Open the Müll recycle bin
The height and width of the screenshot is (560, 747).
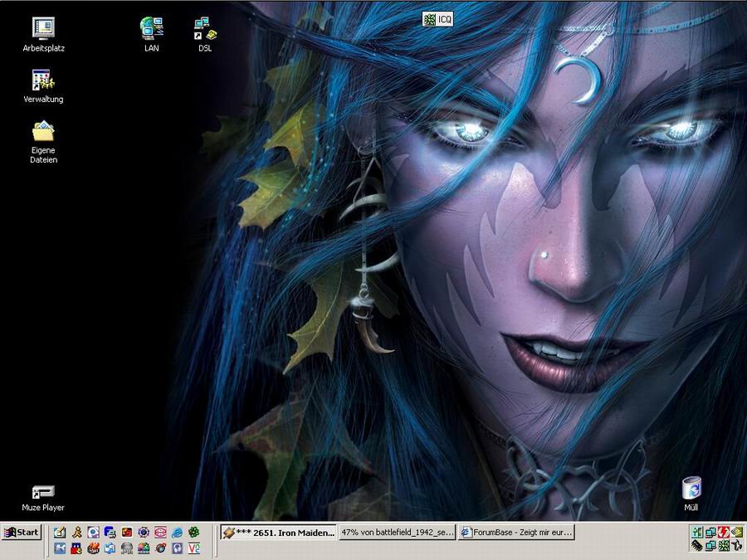coord(691,494)
